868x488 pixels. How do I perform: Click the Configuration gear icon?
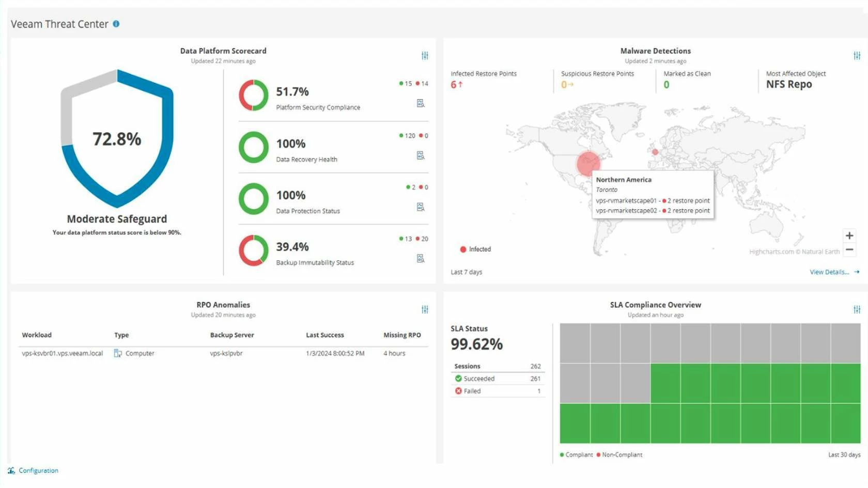coord(11,470)
